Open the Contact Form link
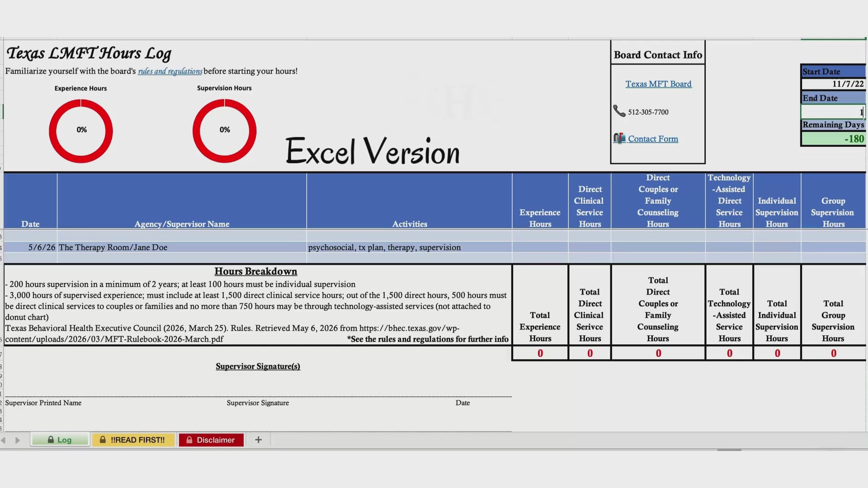This screenshot has height=488, width=868. click(x=653, y=139)
